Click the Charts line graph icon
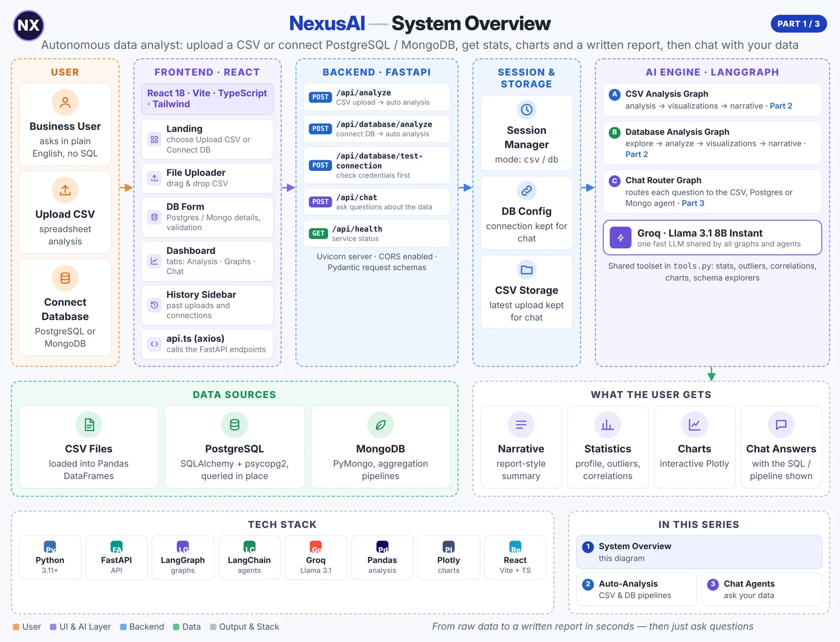The width and height of the screenshot is (840, 642). point(694,425)
